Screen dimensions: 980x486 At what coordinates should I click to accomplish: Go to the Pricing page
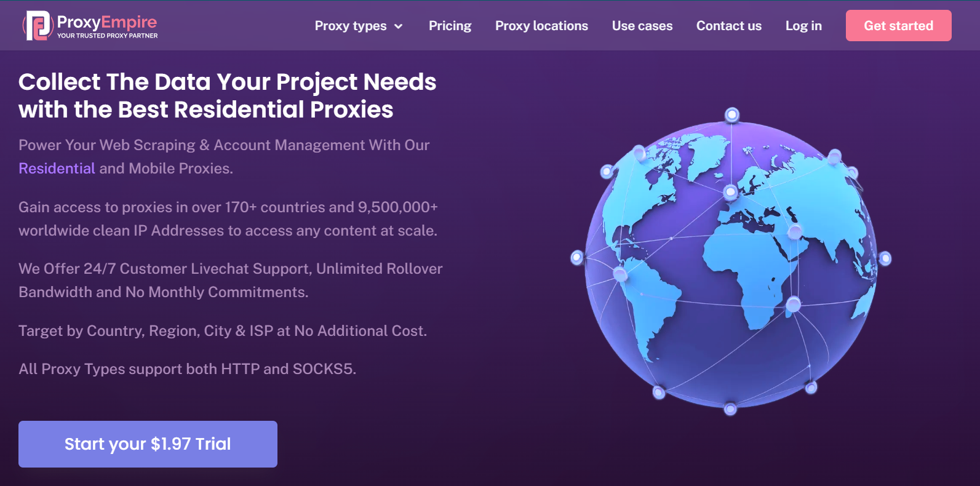click(x=450, y=26)
